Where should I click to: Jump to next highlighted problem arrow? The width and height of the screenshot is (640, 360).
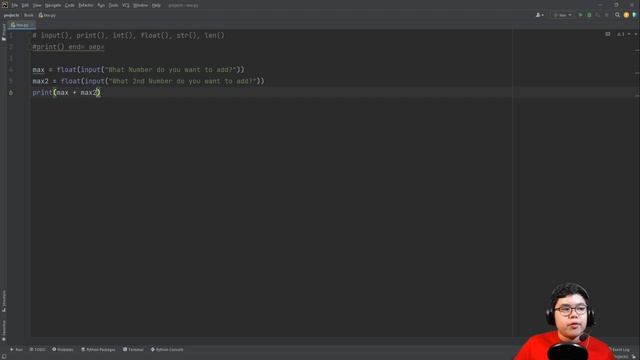(x=636, y=34)
